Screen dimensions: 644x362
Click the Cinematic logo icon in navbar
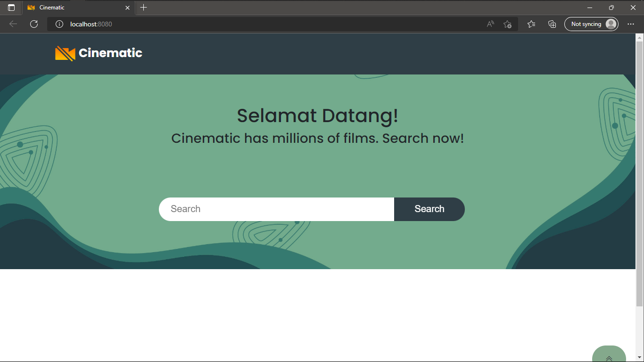(65, 53)
